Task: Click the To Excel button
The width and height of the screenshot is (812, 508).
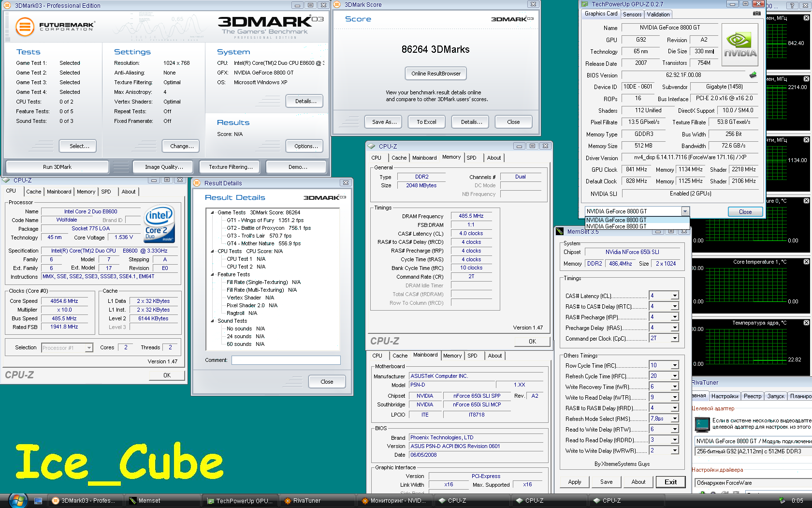Action: [426, 122]
